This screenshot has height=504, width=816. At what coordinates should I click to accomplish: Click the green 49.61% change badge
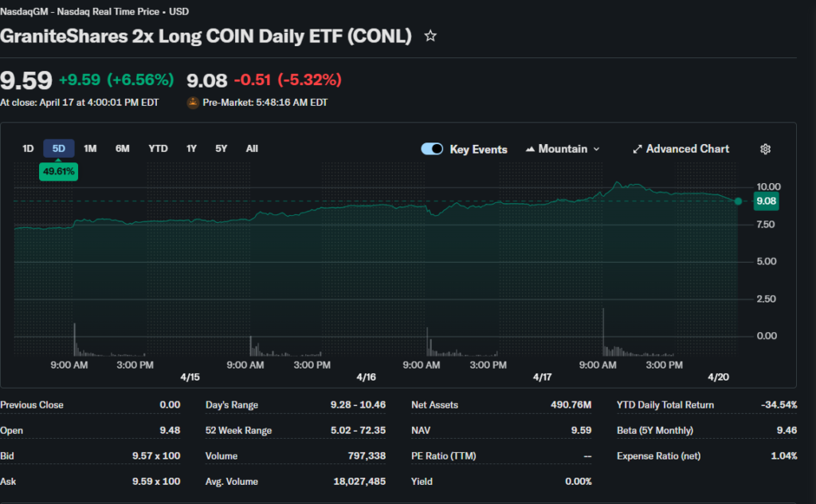tap(59, 170)
